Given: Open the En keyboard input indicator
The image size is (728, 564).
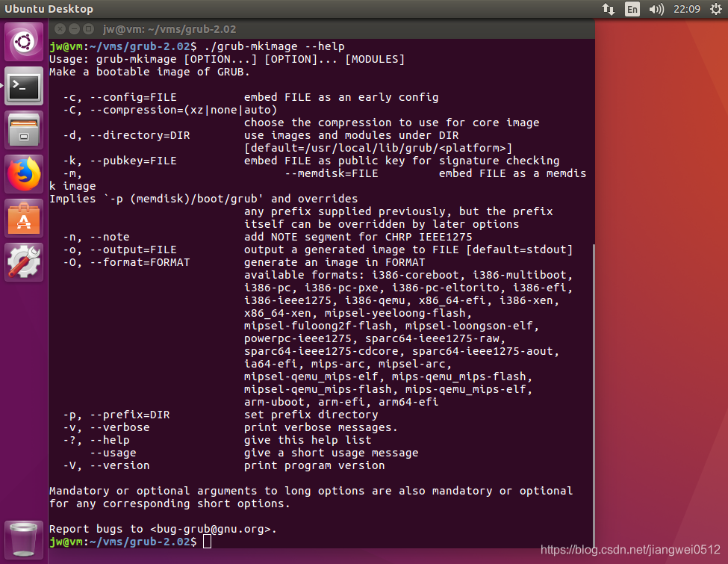Looking at the screenshot, I should click(x=632, y=9).
